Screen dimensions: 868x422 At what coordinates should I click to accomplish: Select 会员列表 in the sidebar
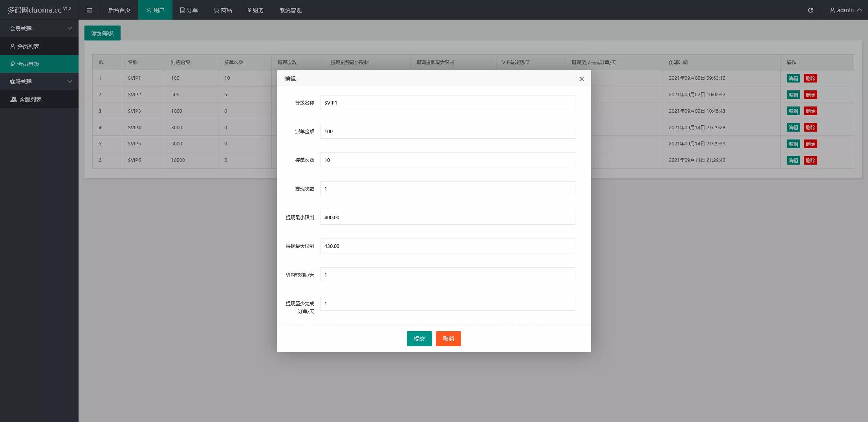pos(28,46)
